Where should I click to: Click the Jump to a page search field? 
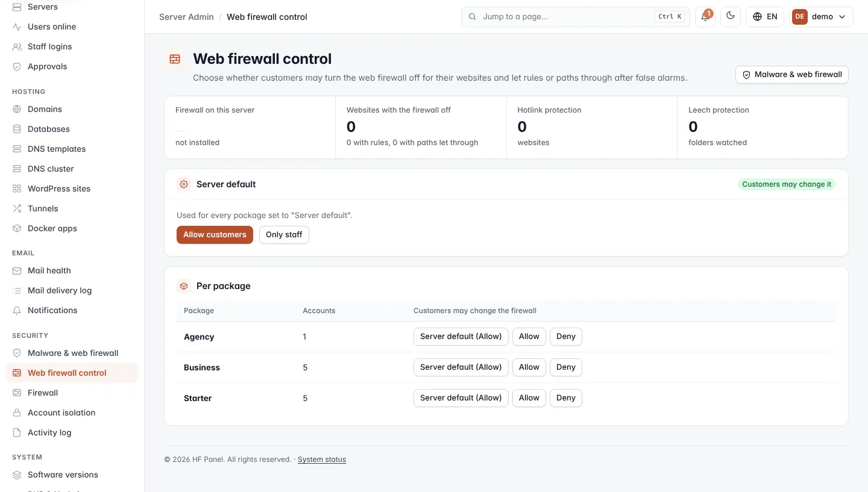576,17
